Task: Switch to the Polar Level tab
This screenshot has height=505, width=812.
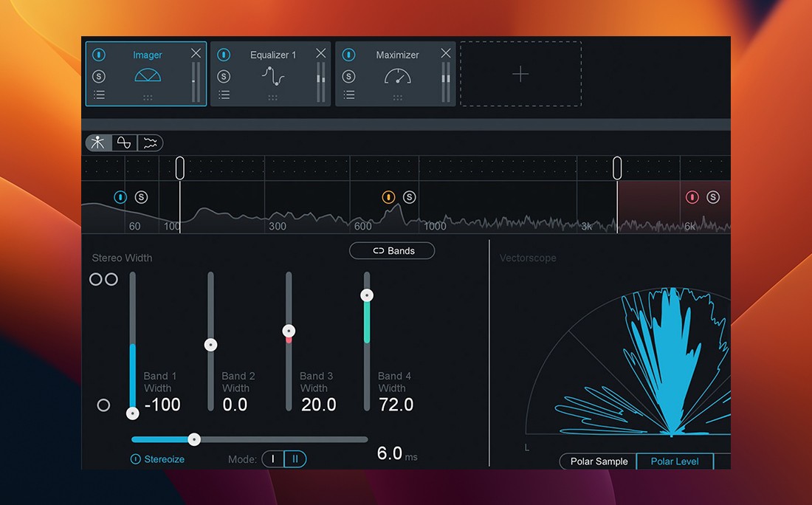Action: tap(675, 461)
